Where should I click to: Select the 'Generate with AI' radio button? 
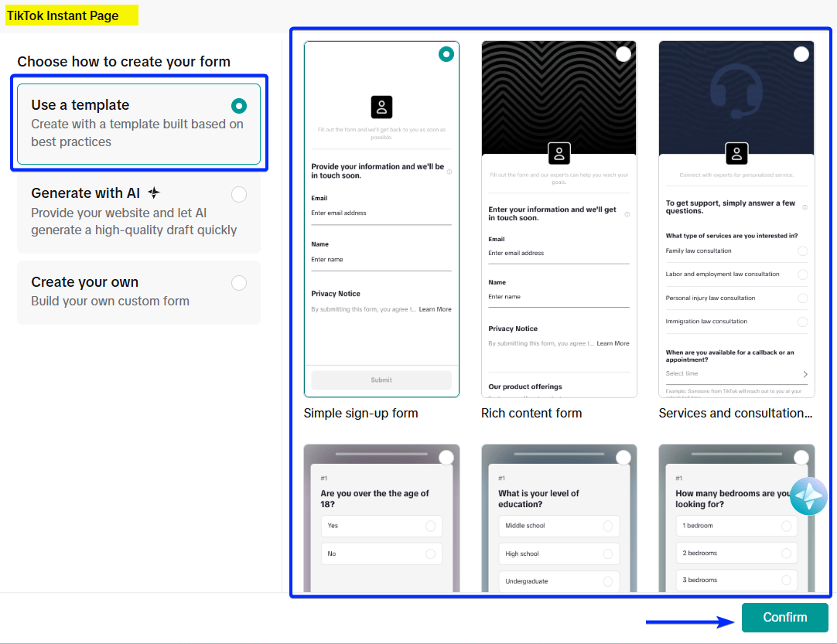(238, 194)
